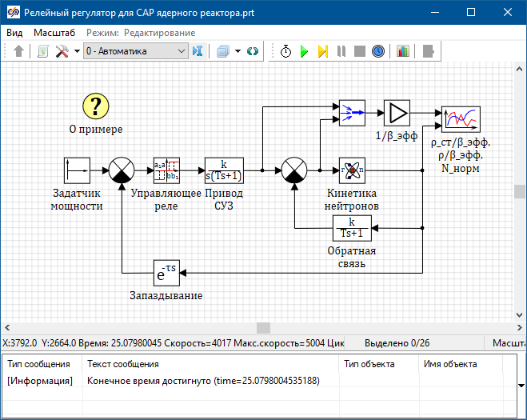
Task: Select the 'Управляющее реле' relay block
Action: pos(166,170)
